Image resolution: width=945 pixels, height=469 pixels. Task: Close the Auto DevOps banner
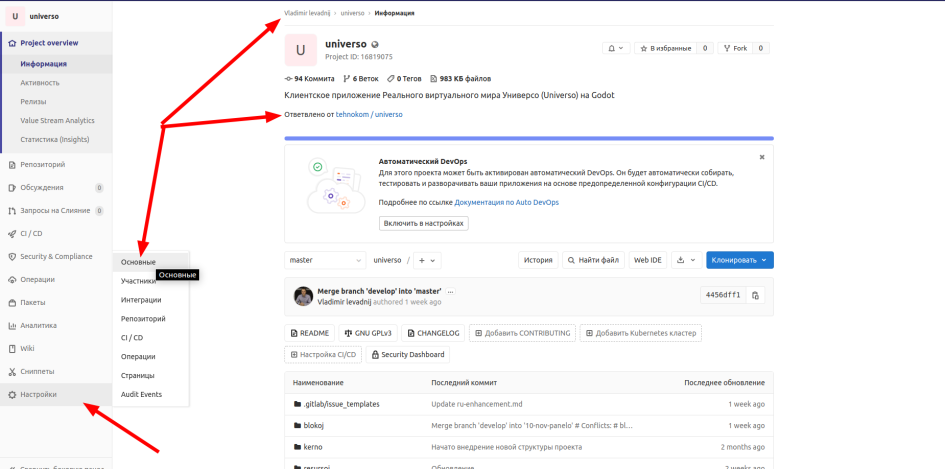point(762,157)
